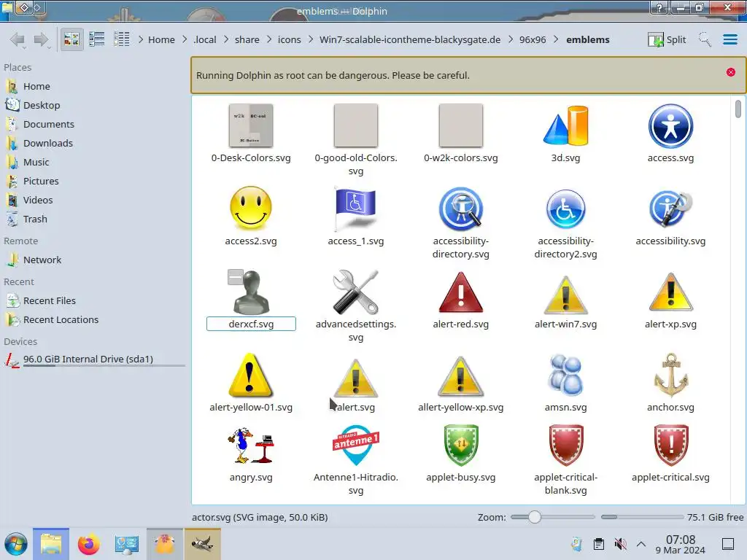Open Music in Places panel
This screenshot has height=560, width=747.
pyautogui.click(x=36, y=163)
